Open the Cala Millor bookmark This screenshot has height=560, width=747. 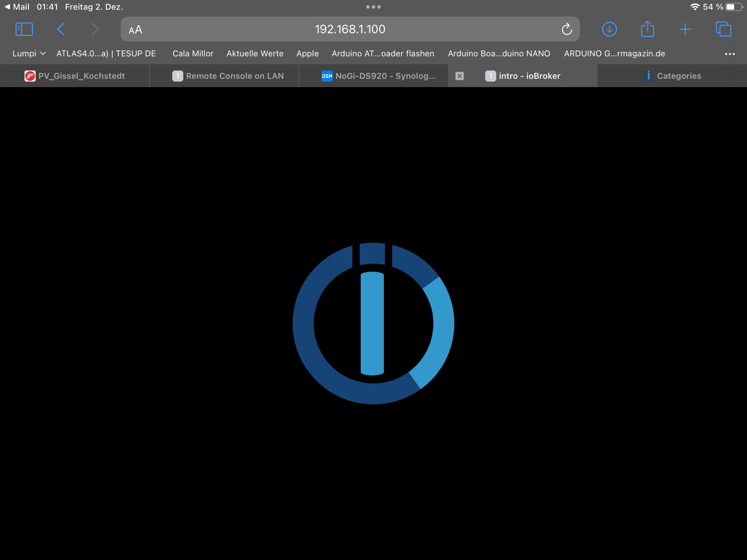point(193,54)
